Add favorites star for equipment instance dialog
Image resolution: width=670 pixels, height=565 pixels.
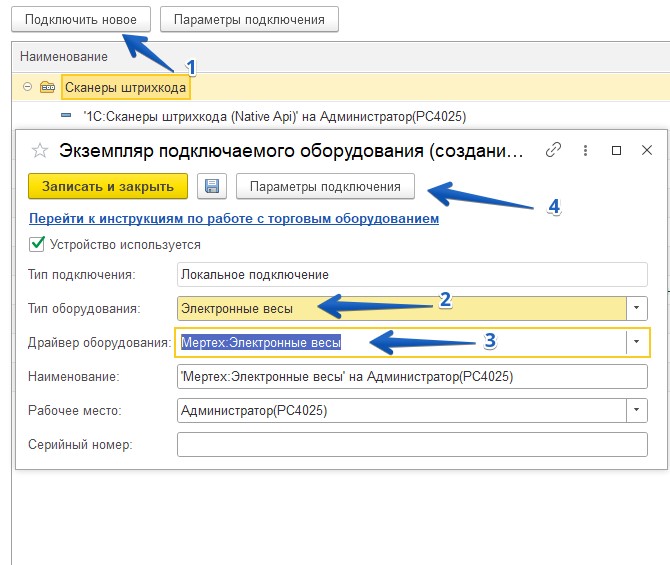[40, 151]
